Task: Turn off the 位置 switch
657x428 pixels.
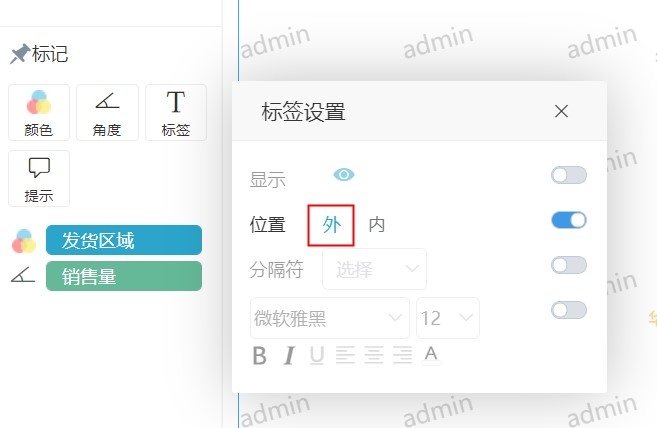Action: click(x=569, y=220)
